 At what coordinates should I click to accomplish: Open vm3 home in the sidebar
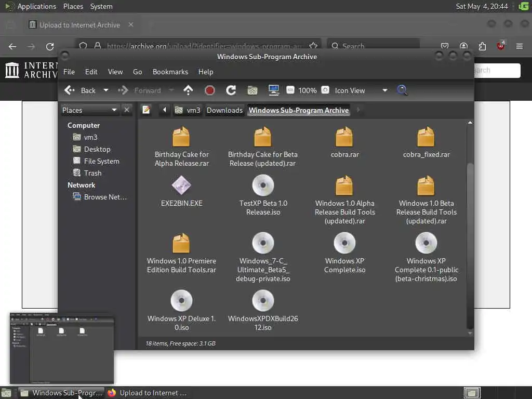point(85,137)
